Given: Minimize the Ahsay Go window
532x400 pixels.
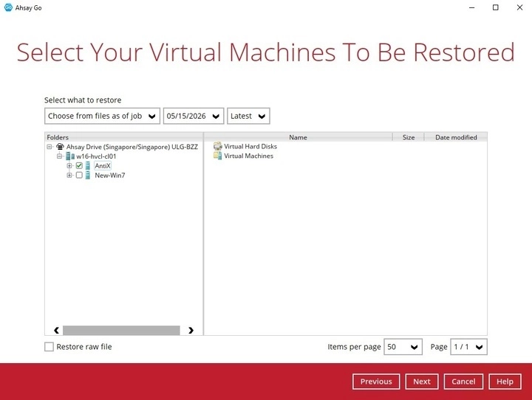Looking at the screenshot, I should pyautogui.click(x=472, y=7).
